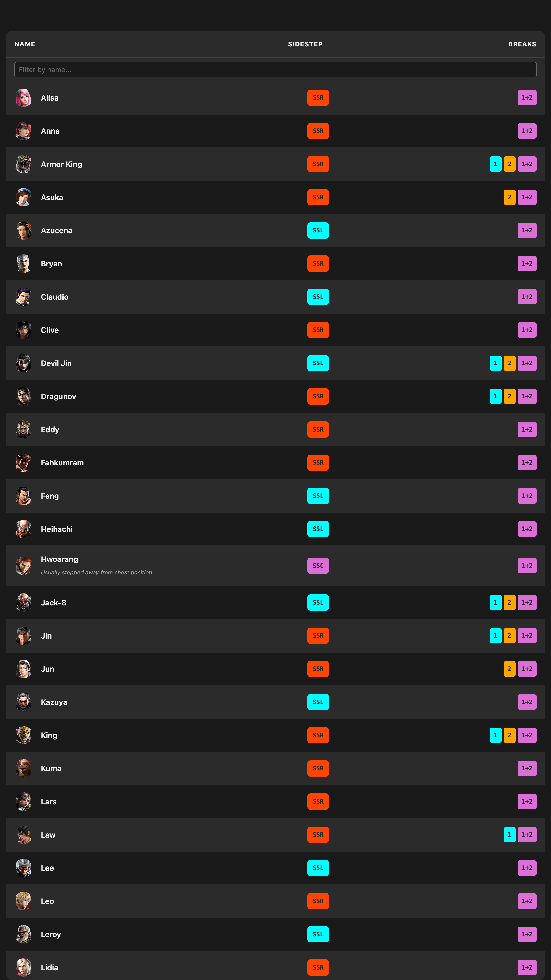The width and height of the screenshot is (551, 980).
Task: Click Jack-8's robot avatar
Action: pos(23,603)
